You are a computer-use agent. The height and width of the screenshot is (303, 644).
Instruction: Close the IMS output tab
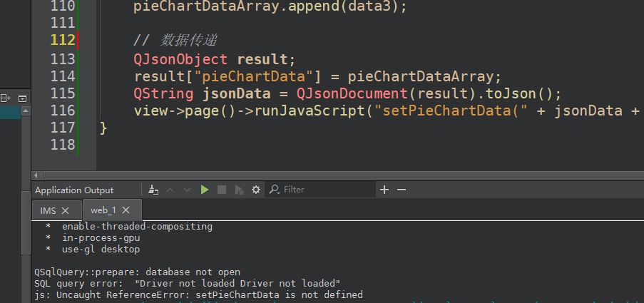[x=66, y=210]
